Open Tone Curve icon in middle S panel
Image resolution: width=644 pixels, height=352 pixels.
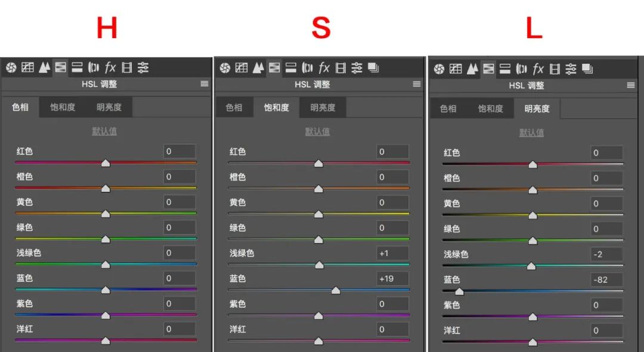pyautogui.click(x=241, y=68)
